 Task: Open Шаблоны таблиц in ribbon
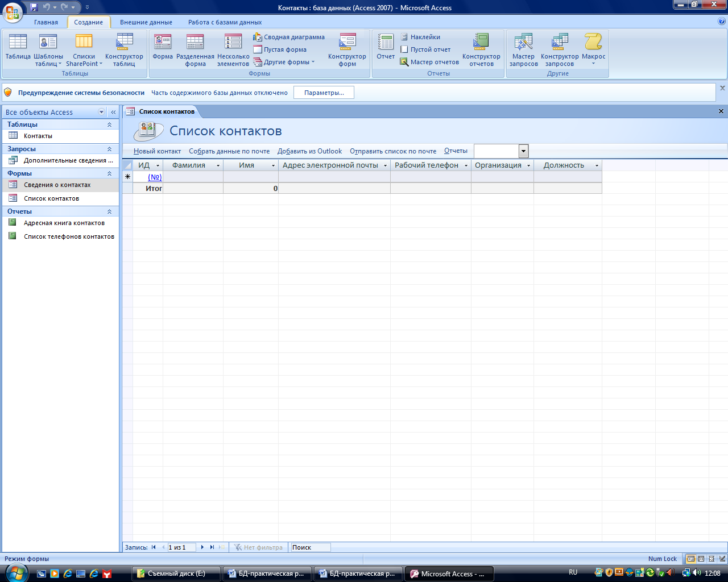coord(48,50)
